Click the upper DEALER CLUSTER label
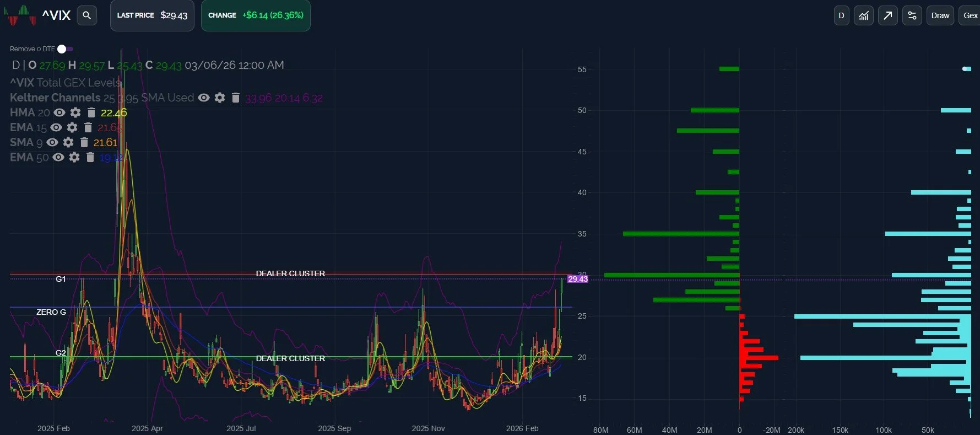 click(290, 273)
